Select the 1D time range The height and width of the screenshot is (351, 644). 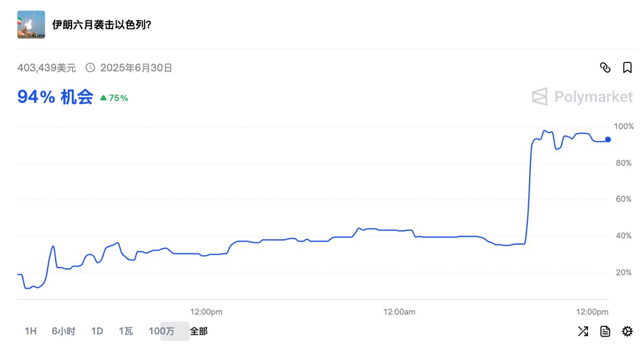click(97, 331)
